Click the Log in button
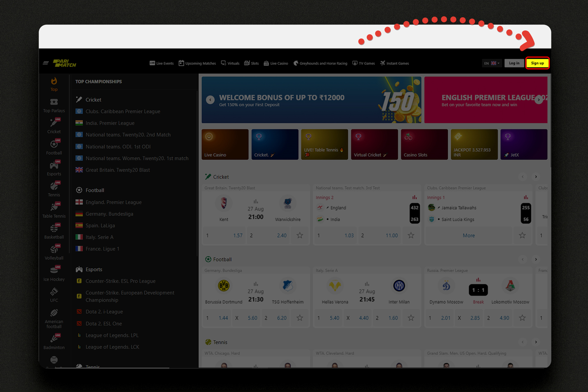 point(514,63)
